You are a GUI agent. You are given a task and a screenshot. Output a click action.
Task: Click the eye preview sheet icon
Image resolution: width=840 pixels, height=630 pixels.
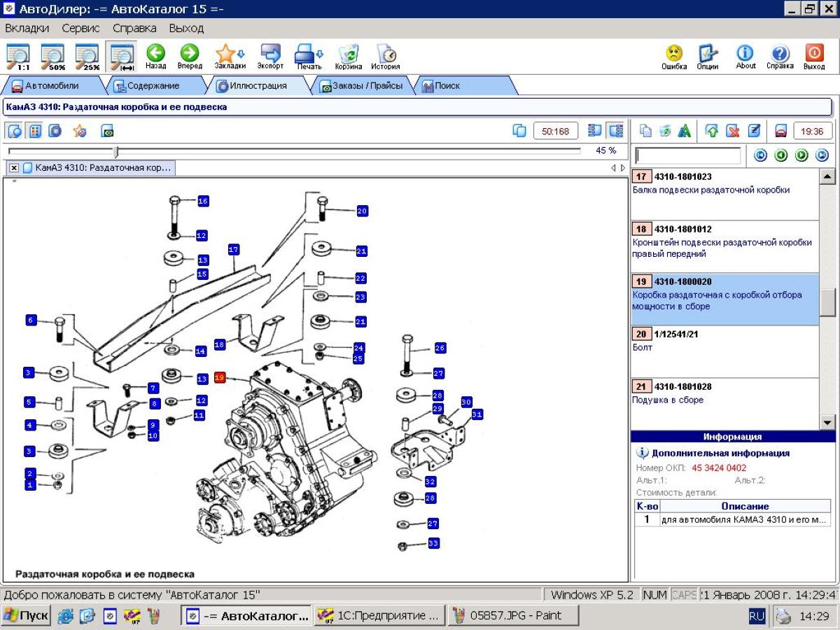click(107, 130)
